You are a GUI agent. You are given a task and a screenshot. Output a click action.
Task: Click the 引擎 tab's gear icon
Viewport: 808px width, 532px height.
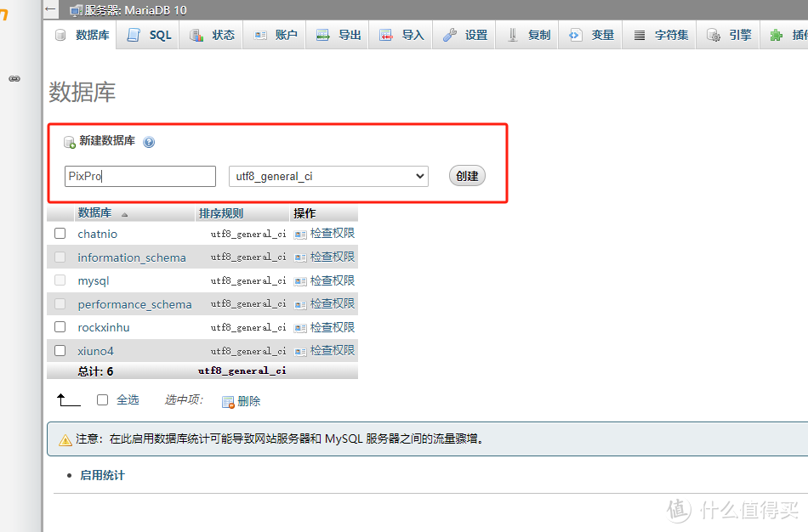pyautogui.click(x=714, y=35)
